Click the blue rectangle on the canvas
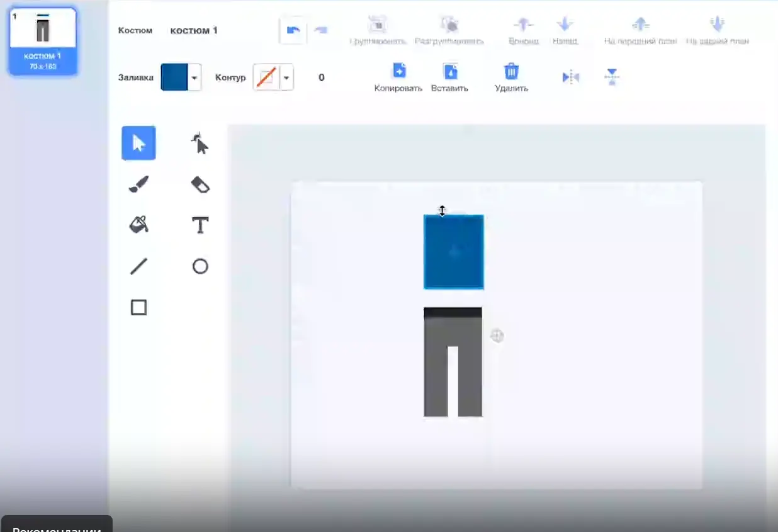778x532 pixels. [454, 252]
